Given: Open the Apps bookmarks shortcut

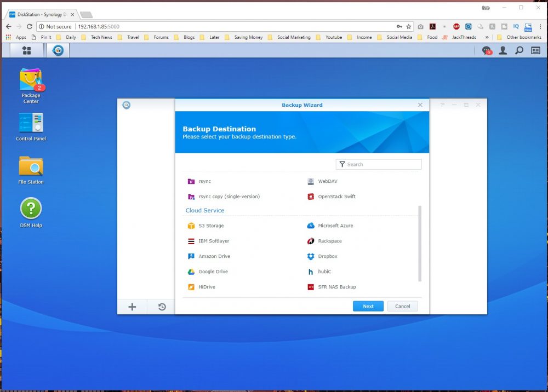Looking at the screenshot, I should point(16,37).
